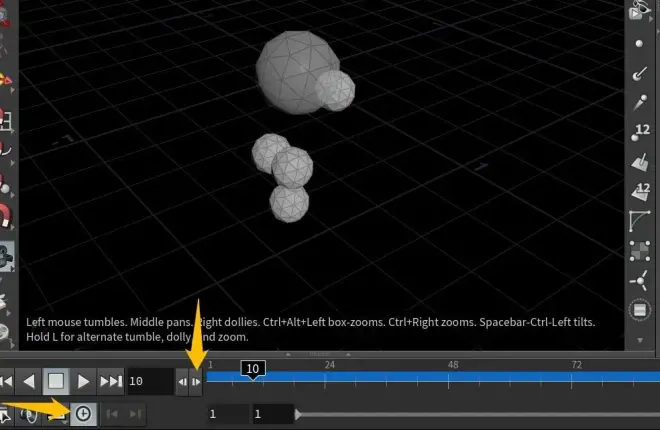The image size is (660, 430).
Task: Jump to the first frame
Action: [x=6, y=382]
